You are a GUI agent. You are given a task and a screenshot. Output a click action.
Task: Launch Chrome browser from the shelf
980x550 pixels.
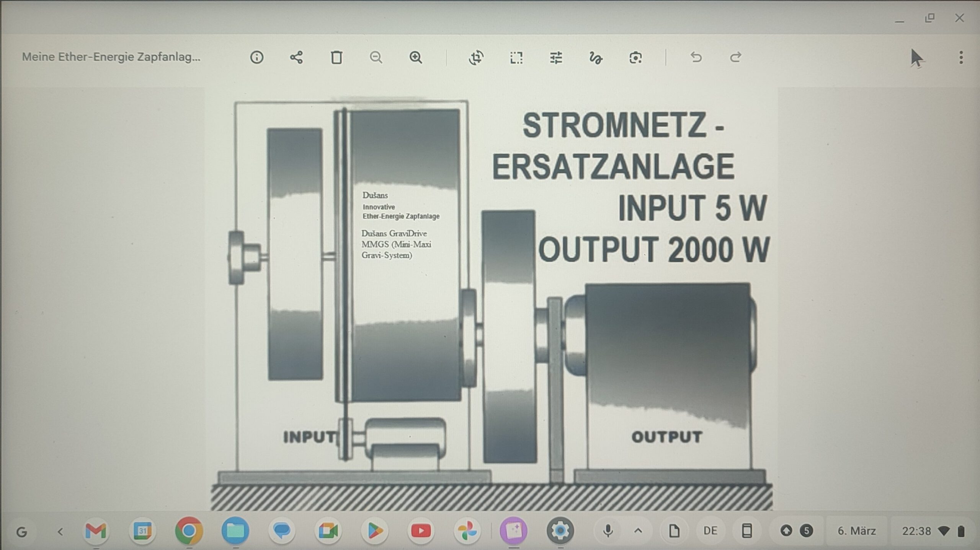tap(188, 530)
